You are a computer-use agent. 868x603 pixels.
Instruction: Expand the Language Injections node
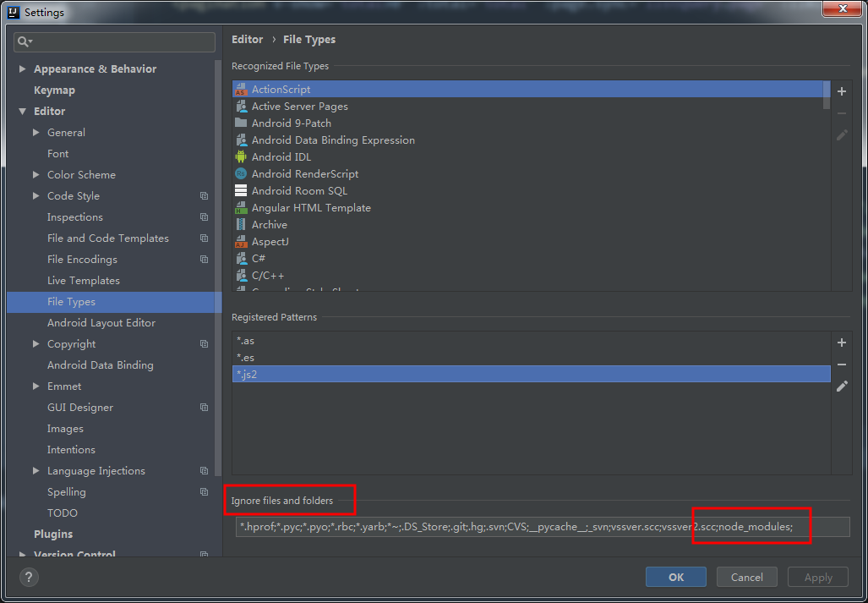tap(35, 470)
